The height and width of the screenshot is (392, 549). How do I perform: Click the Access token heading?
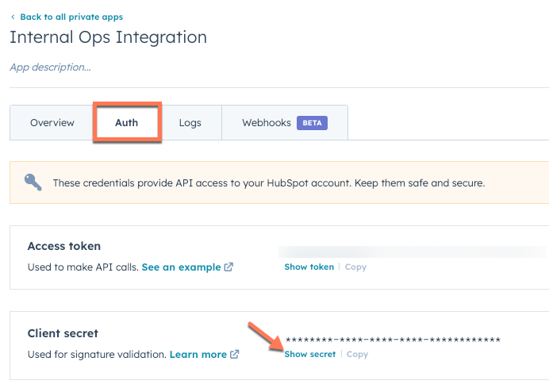pos(64,246)
